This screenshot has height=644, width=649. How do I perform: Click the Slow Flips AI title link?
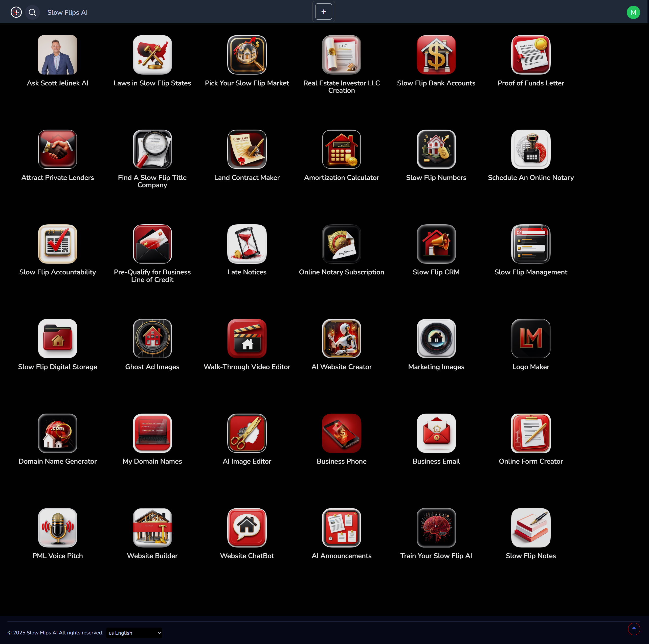(x=67, y=12)
